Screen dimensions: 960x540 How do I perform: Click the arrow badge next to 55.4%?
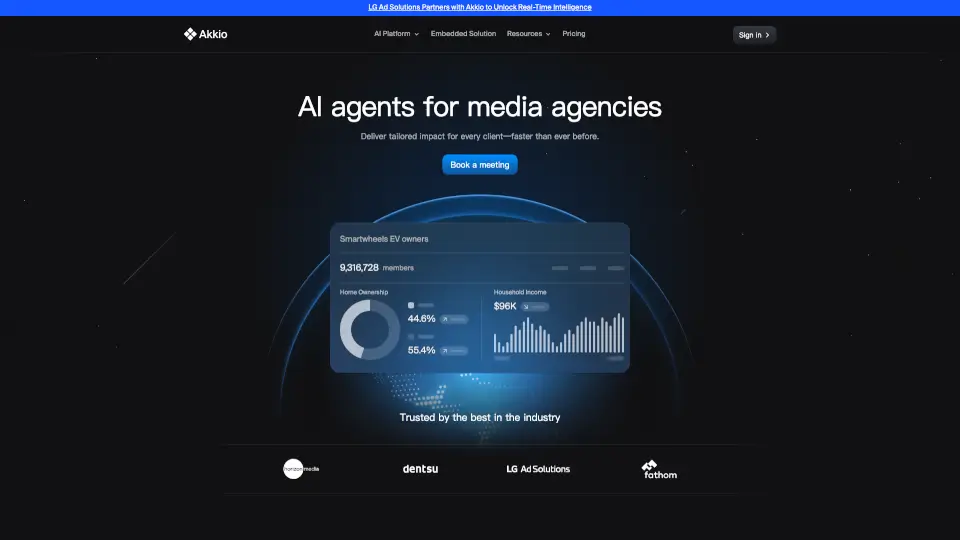click(454, 351)
